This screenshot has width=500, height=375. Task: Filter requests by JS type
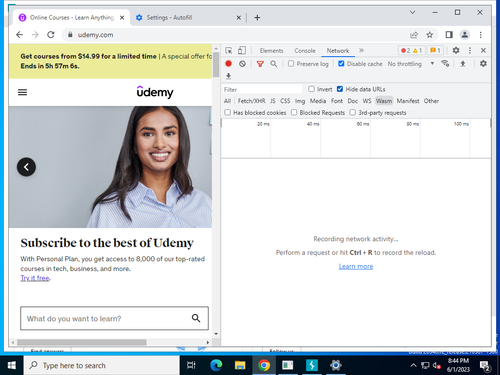(x=273, y=101)
